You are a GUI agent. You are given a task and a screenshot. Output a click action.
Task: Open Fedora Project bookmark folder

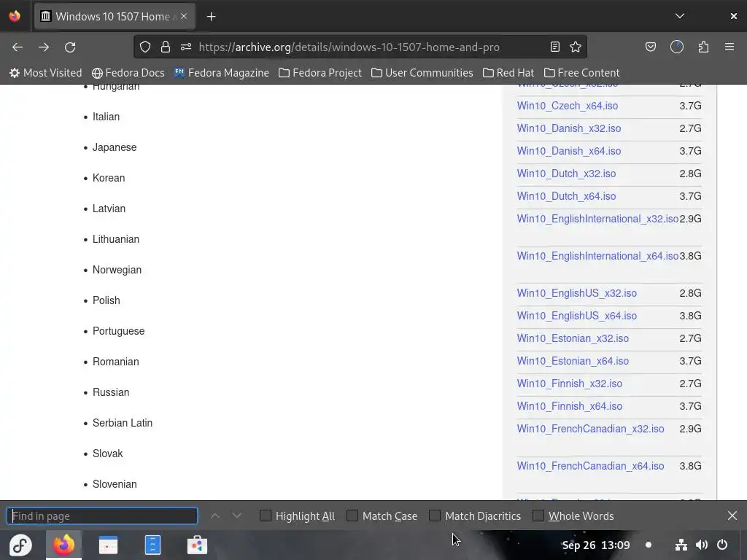[320, 73]
